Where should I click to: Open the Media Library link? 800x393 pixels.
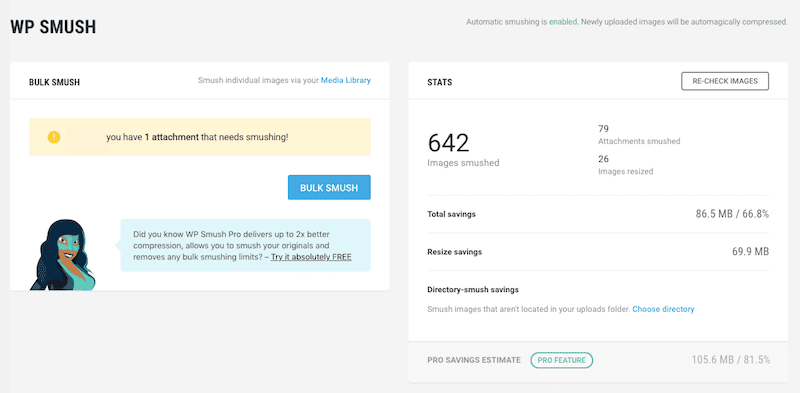(345, 80)
